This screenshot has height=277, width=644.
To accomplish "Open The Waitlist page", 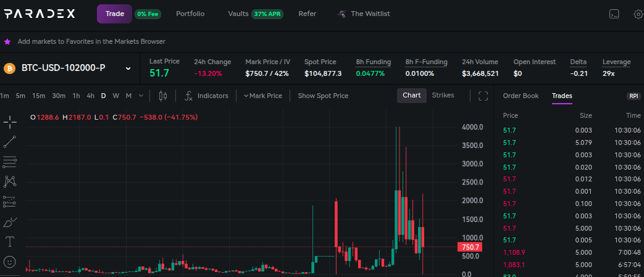I will (370, 14).
